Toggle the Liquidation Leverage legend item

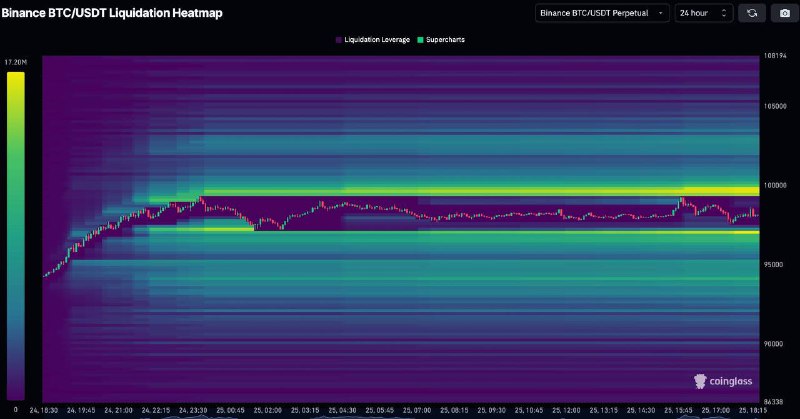[373, 40]
